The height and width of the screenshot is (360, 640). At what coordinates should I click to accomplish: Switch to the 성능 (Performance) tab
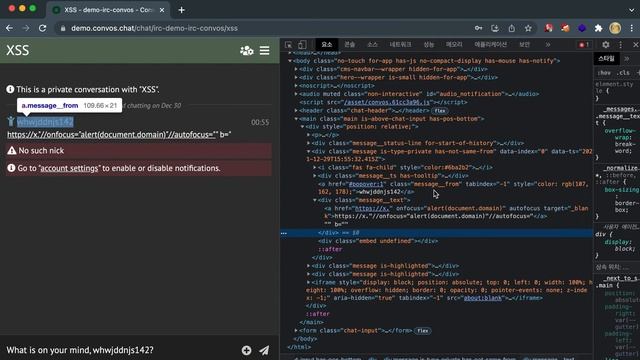(429, 44)
